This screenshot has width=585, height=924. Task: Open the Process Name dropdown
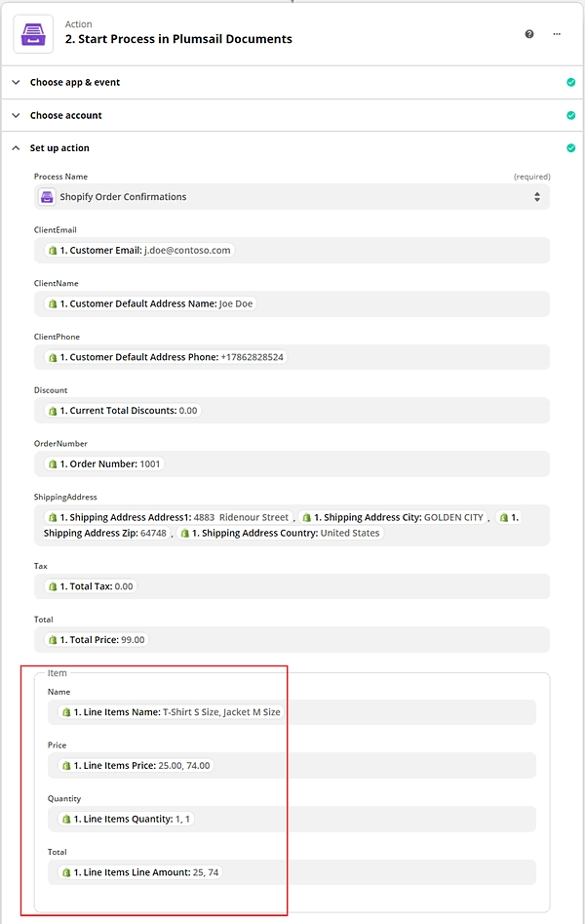[x=292, y=197]
